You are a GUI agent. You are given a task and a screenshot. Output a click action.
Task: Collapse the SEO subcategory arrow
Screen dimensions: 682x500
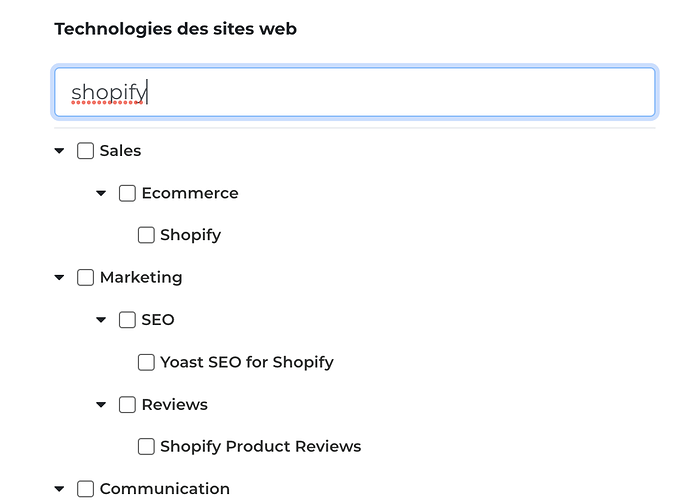pyautogui.click(x=101, y=320)
